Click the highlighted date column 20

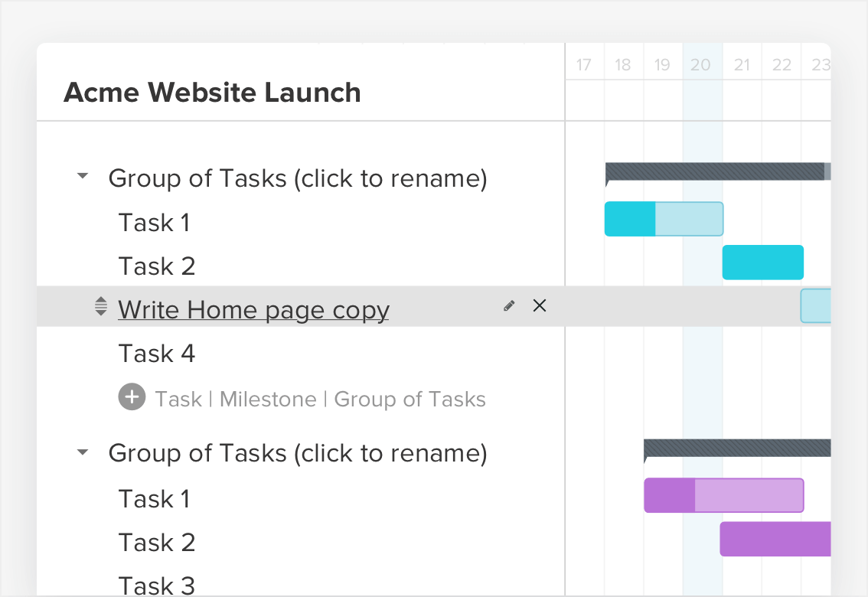(x=701, y=65)
